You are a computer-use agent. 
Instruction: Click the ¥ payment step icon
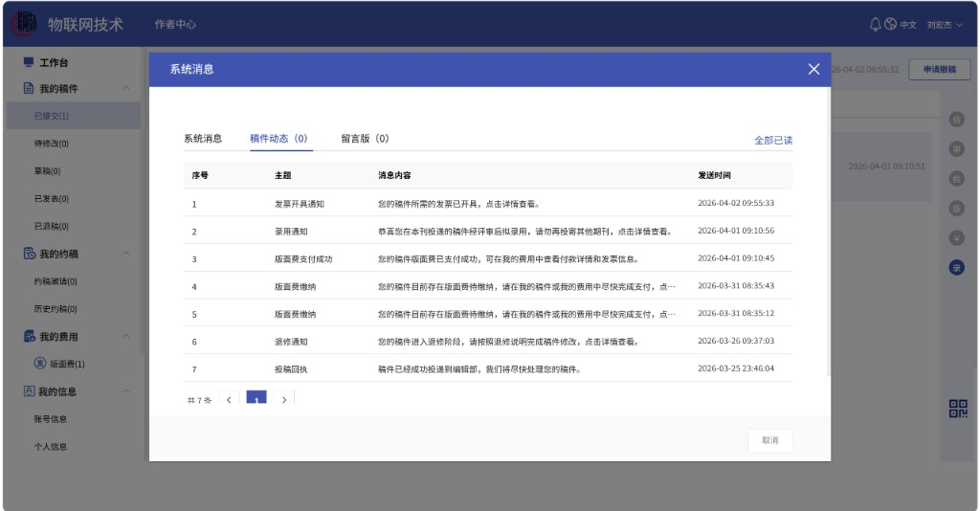(x=955, y=238)
